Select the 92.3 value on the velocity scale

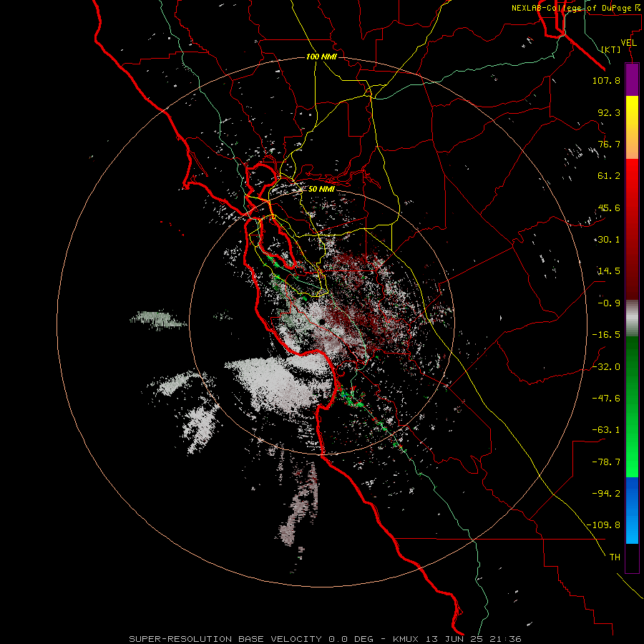[609, 112]
